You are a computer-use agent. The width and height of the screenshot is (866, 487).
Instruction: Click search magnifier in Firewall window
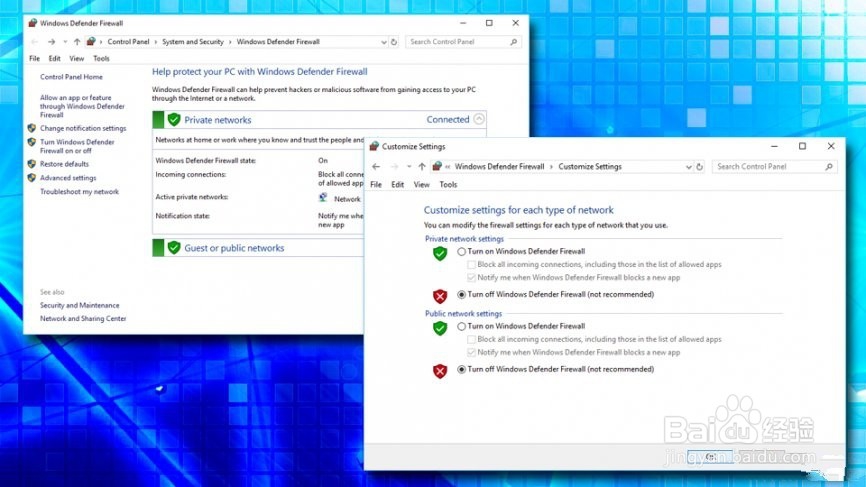tap(514, 42)
